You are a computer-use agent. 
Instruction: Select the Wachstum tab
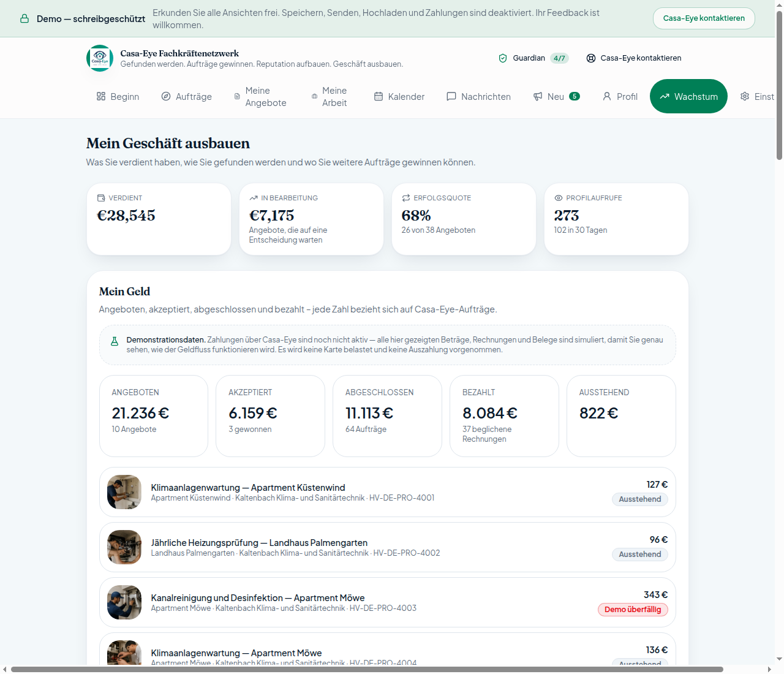tap(688, 96)
